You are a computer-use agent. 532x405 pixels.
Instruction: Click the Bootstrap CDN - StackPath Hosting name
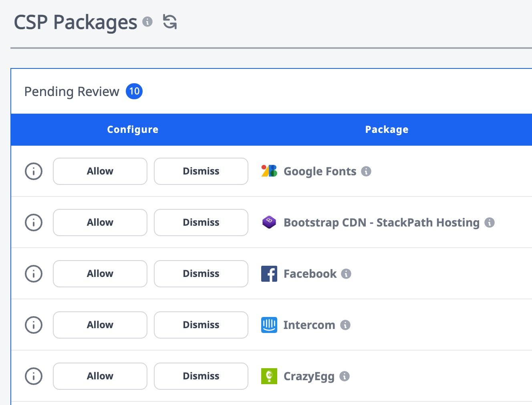click(381, 223)
